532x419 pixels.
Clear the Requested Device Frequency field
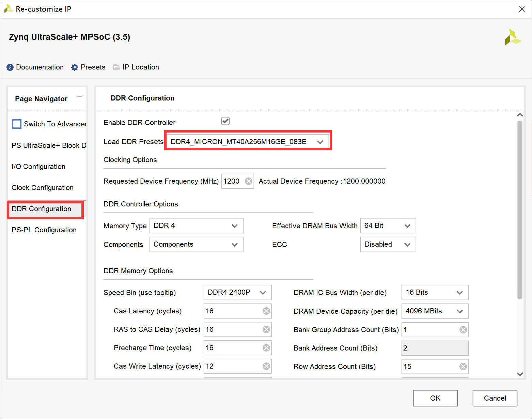tap(249, 181)
